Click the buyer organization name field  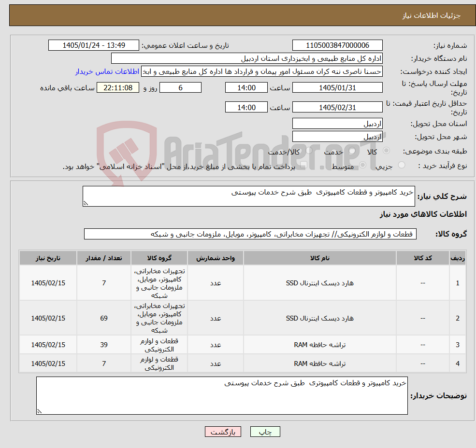coord(247,58)
